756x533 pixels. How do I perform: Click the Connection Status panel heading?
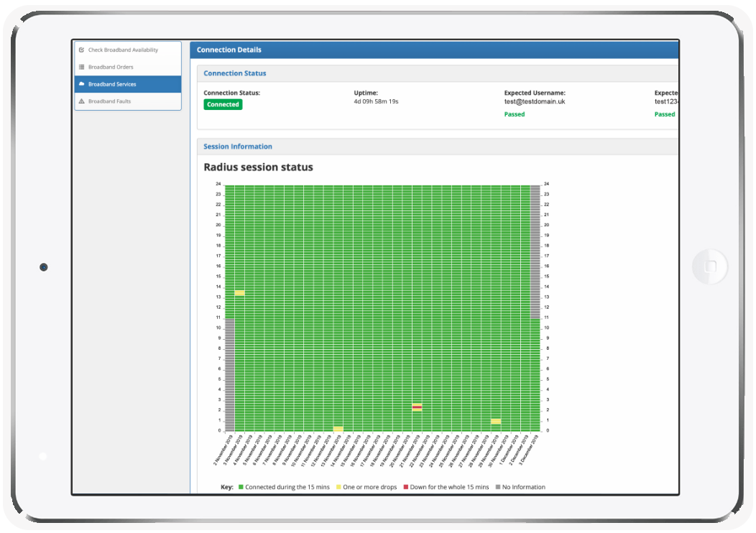234,73
